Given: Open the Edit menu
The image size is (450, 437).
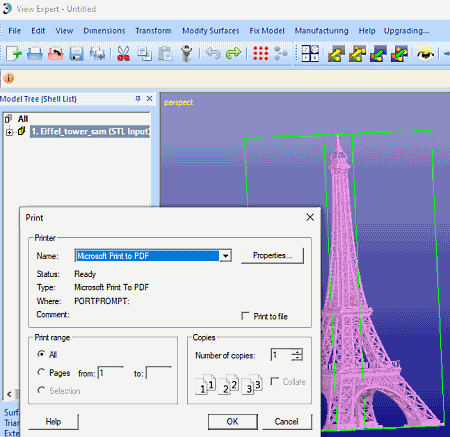Looking at the screenshot, I should click(x=38, y=31).
